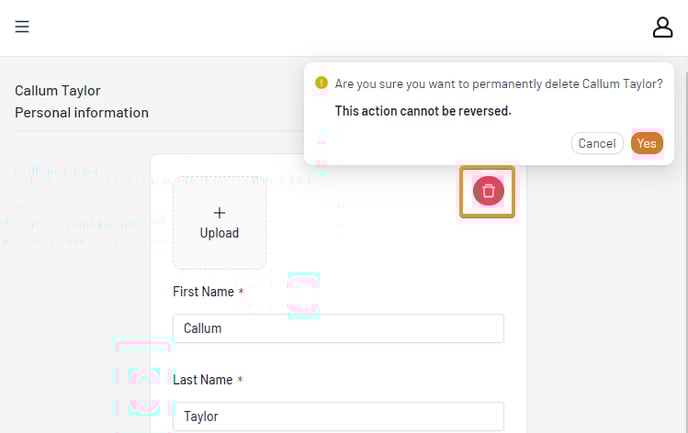This screenshot has width=688, height=433.
Task: Focus the First Name field containing Callum
Action: pyautogui.click(x=338, y=328)
